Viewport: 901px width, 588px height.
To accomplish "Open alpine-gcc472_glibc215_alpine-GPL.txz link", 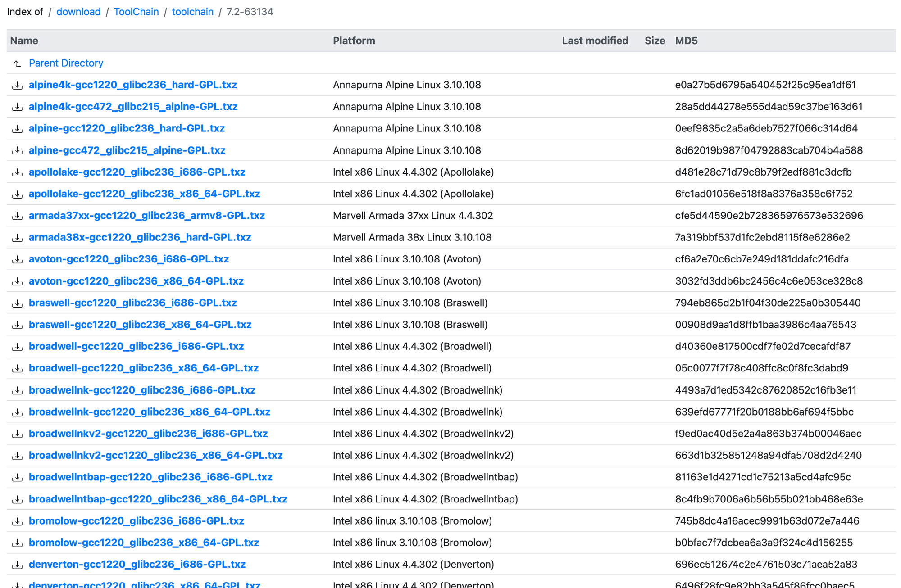I will point(127,150).
